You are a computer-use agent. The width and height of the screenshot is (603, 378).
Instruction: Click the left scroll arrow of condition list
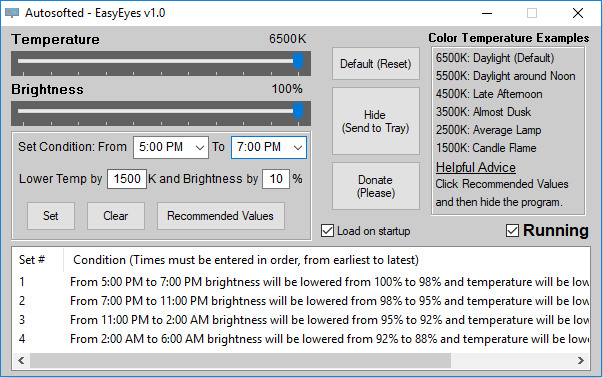[x=22, y=360]
